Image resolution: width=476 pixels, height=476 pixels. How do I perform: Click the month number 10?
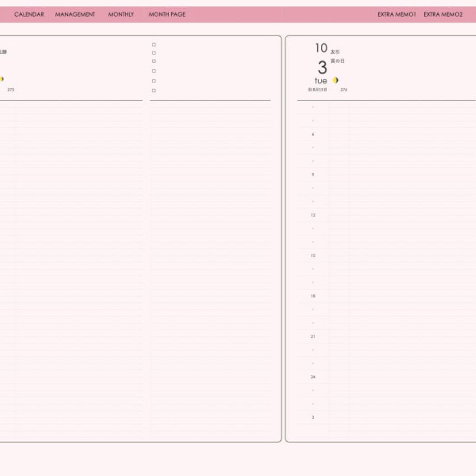tap(321, 48)
